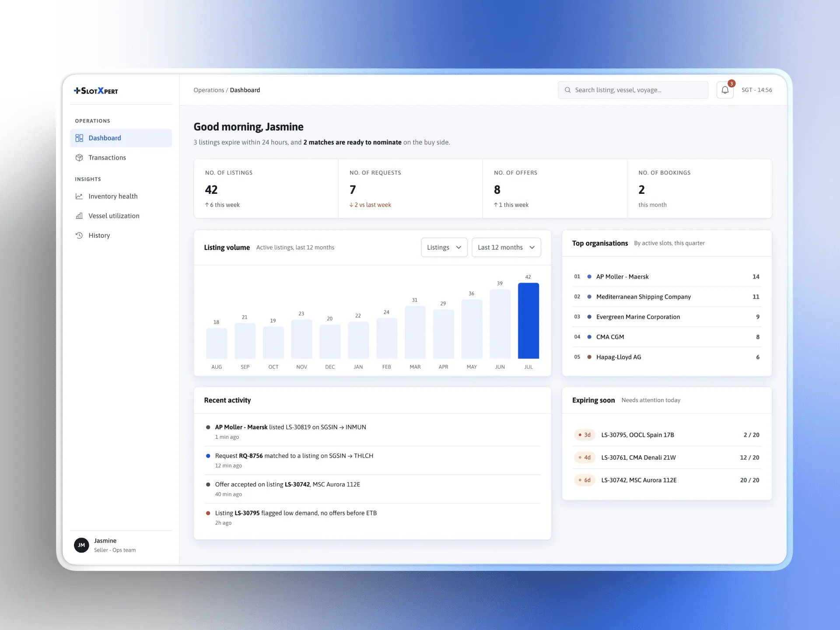
Task: Select AP Moller - Maersk in Top organisations
Action: [667, 276]
